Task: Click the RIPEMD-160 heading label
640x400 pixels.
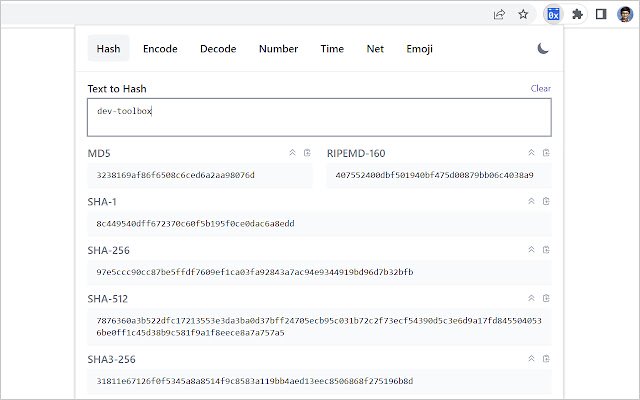Action: click(356, 153)
